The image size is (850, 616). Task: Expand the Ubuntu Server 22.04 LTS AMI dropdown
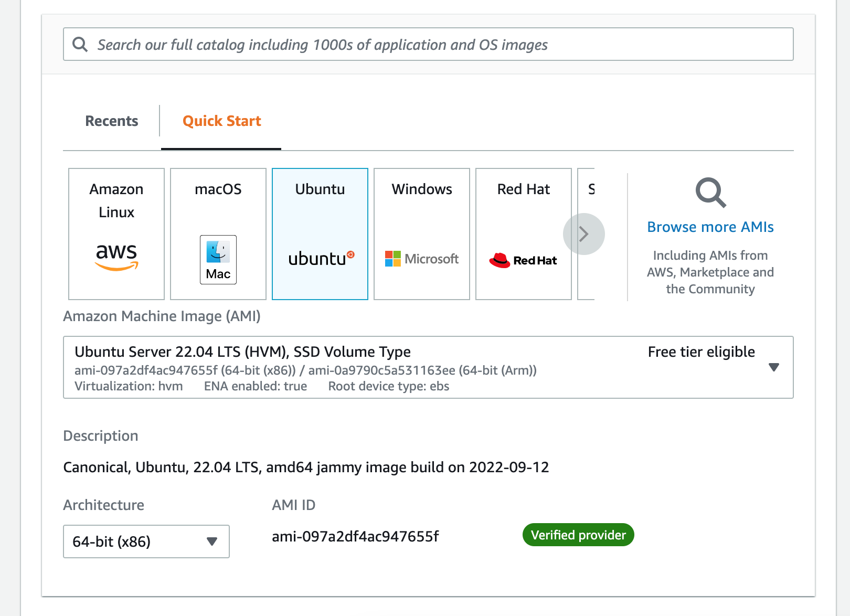coord(428,367)
